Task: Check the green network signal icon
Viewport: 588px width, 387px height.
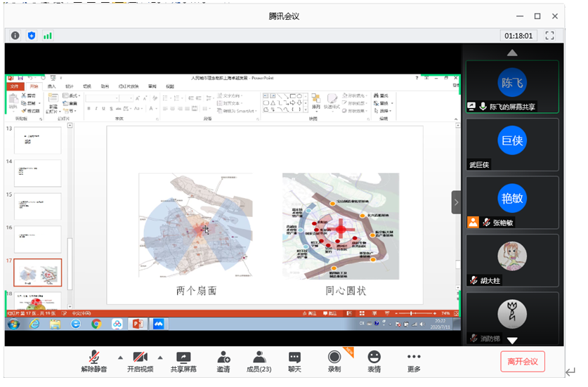Action: (48, 35)
